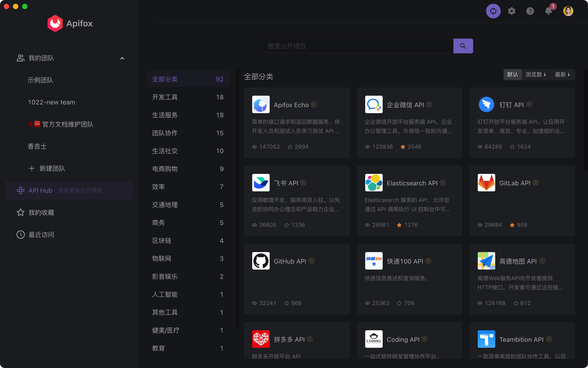Select the 电商购物 category

coord(189,169)
